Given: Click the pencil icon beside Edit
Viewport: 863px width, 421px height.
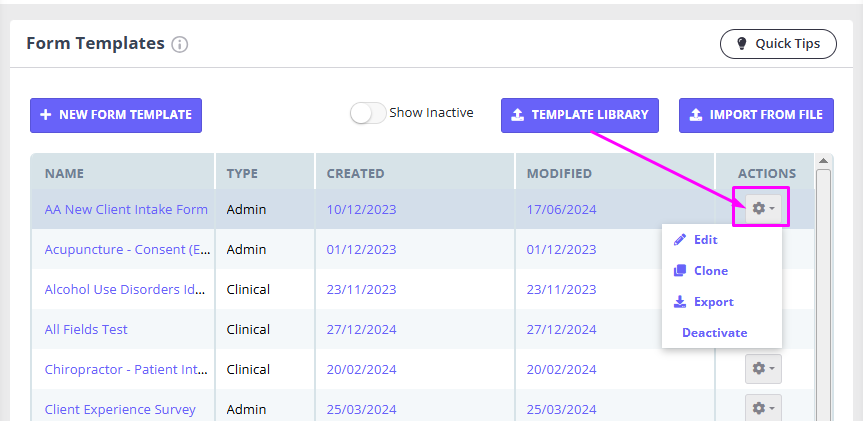Looking at the screenshot, I should click(680, 239).
